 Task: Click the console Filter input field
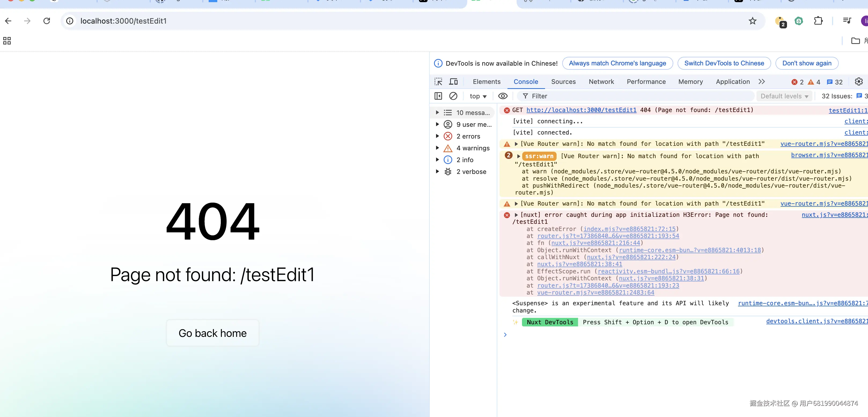pyautogui.click(x=637, y=96)
